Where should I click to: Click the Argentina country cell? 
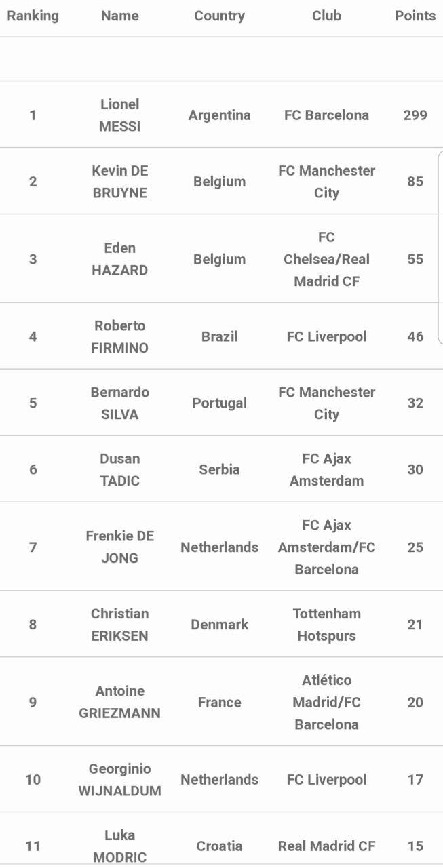click(x=219, y=115)
